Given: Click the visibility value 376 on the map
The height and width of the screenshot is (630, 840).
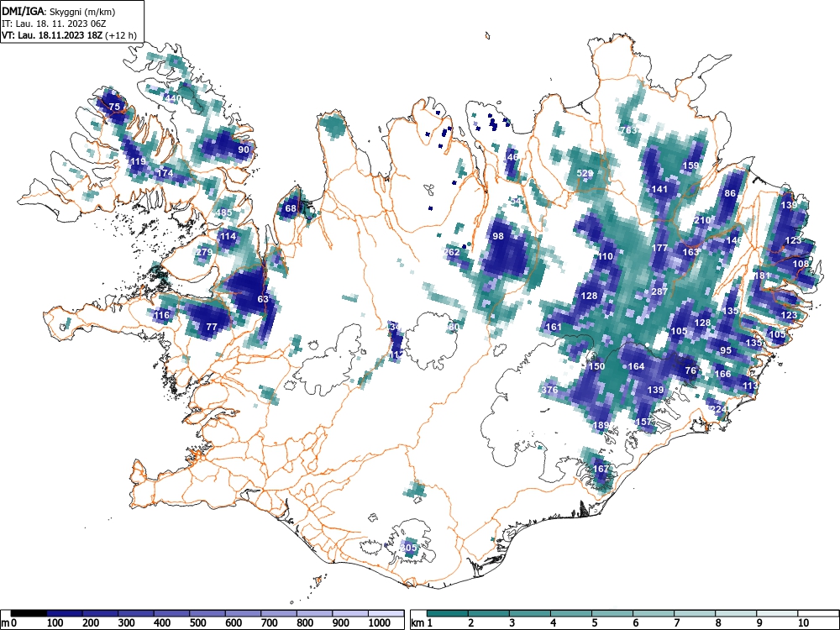Looking at the screenshot, I should tap(549, 390).
